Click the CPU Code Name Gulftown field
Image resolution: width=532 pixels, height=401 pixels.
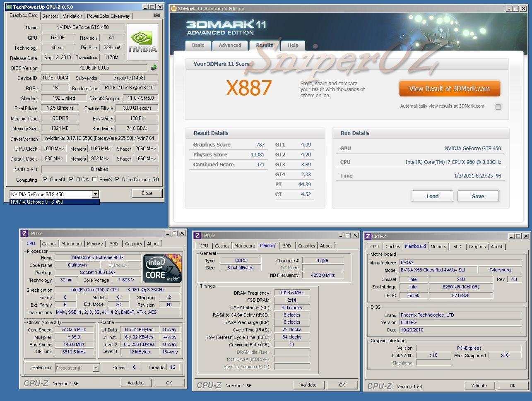tap(77, 265)
